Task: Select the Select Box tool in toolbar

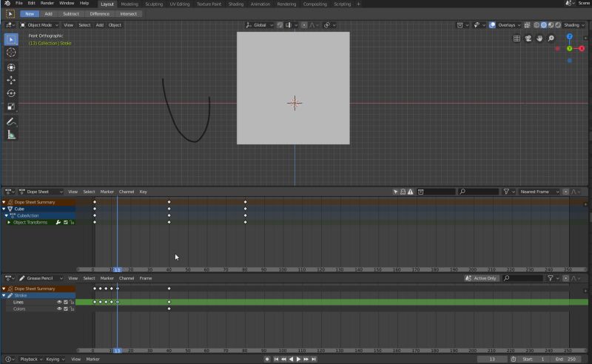Action: pos(11,39)
